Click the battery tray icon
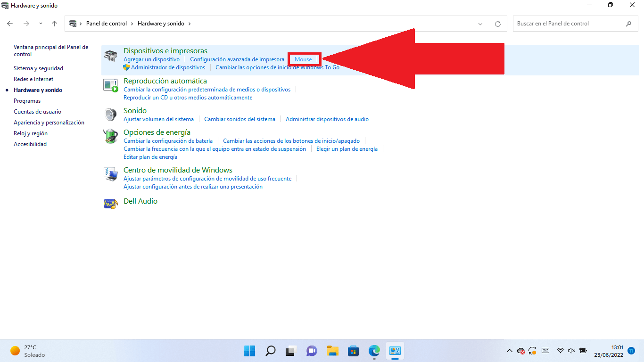644x362 pixels. click(583, 351)
